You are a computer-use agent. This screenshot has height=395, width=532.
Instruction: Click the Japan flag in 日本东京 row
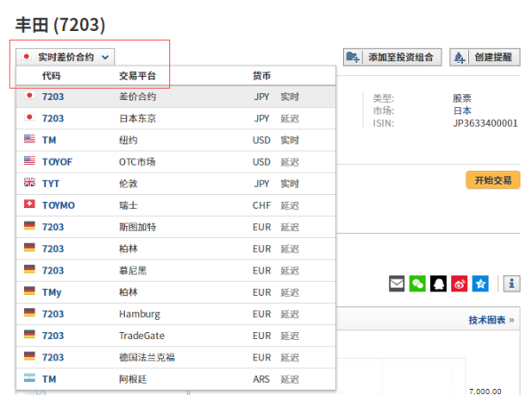tap(29, 117)
